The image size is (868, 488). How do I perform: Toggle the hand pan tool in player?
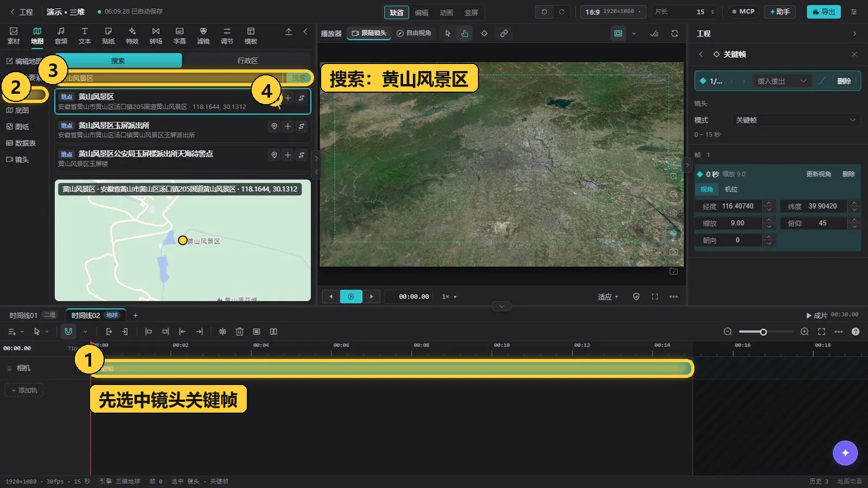click(x=465, y=33)
